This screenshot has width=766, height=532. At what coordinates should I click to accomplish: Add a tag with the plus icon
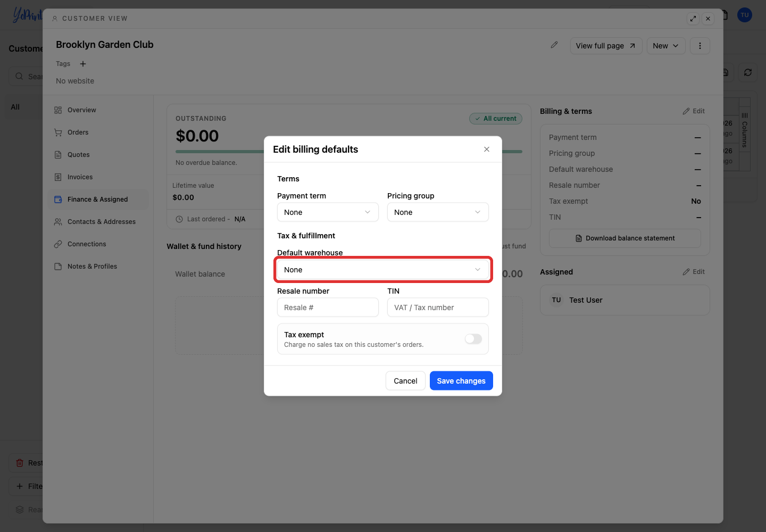83,64
